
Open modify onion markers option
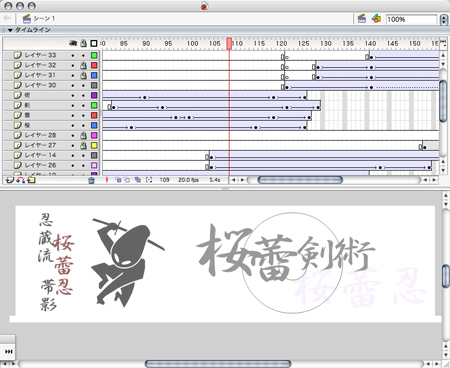[x=149, y=180]
